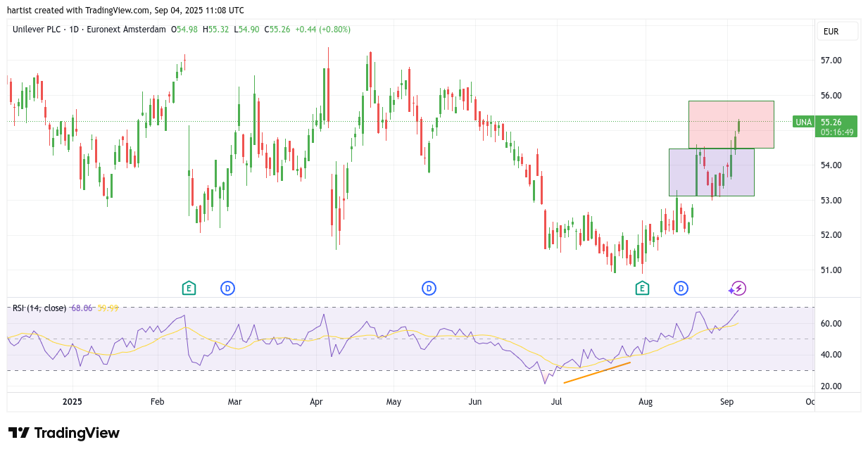Click the dividend D marker near March
The image size is (868, 454).
point(227,288)
